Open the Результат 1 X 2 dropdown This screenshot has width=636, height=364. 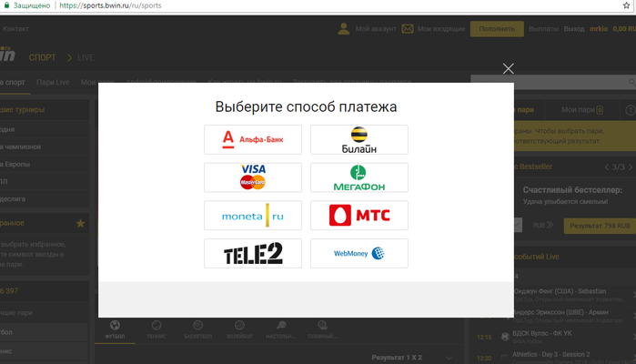pos(411,358)
